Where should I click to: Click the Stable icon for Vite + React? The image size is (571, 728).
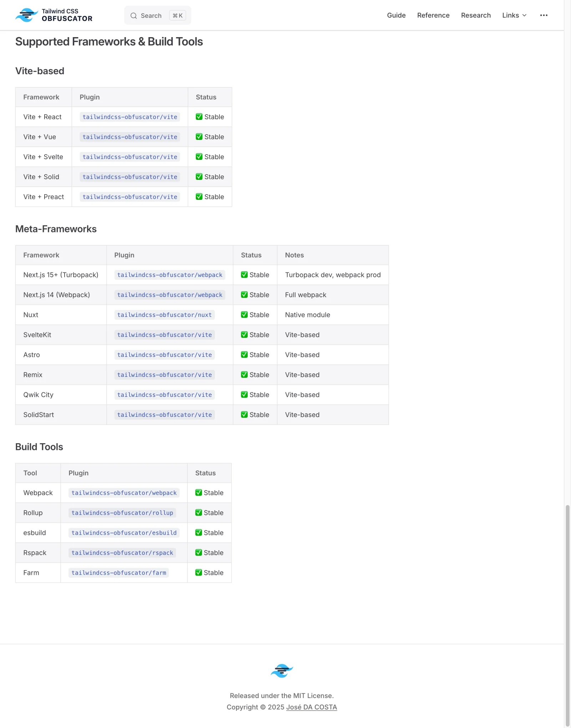(x=199, y=117)
